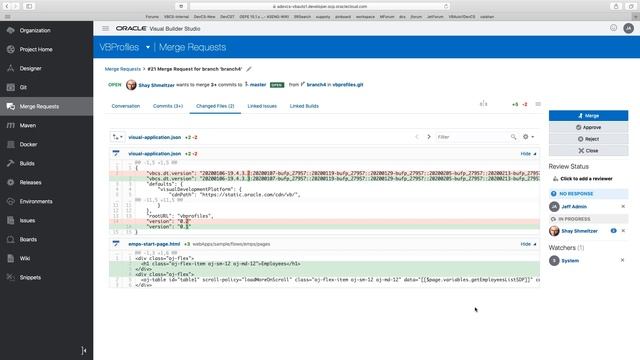The height and width of the screenshot is (360, 640).
Task: Switch to the Conversation tab
Action: (x=126, y=106)
